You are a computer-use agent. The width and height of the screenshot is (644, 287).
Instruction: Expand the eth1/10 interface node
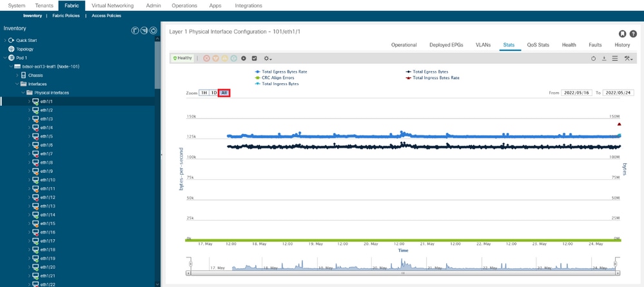(x=29, y=180)
